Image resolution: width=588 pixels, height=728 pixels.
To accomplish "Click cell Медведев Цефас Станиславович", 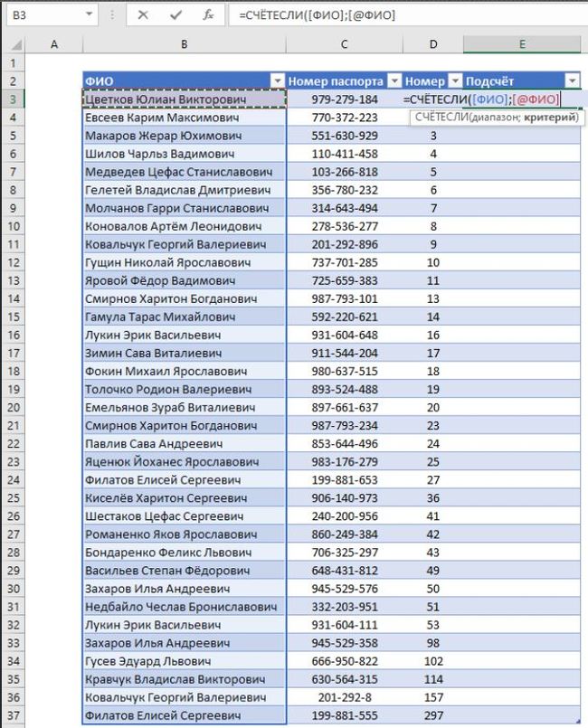I will click(x=185, y=172).
